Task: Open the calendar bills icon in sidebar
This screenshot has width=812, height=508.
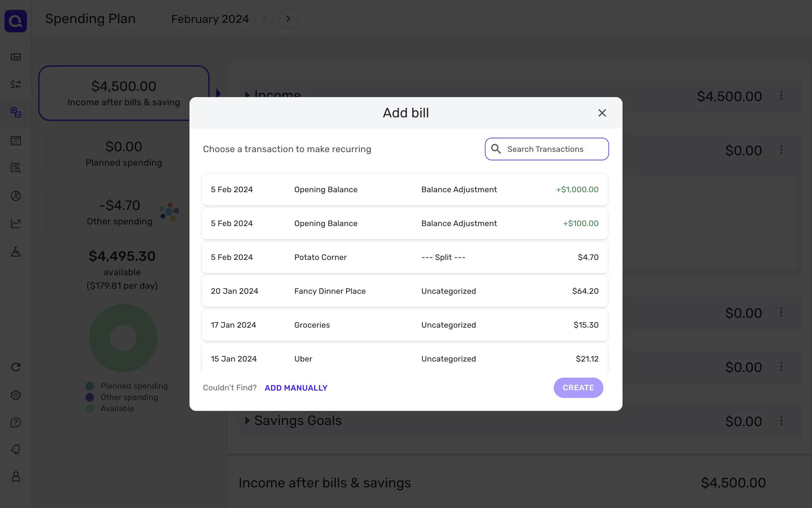Action: tap(16, 141)
